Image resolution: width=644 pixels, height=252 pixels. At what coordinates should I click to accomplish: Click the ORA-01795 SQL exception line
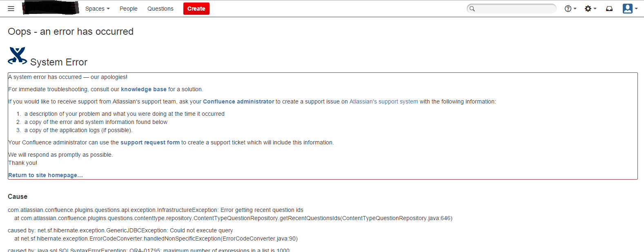149,250
